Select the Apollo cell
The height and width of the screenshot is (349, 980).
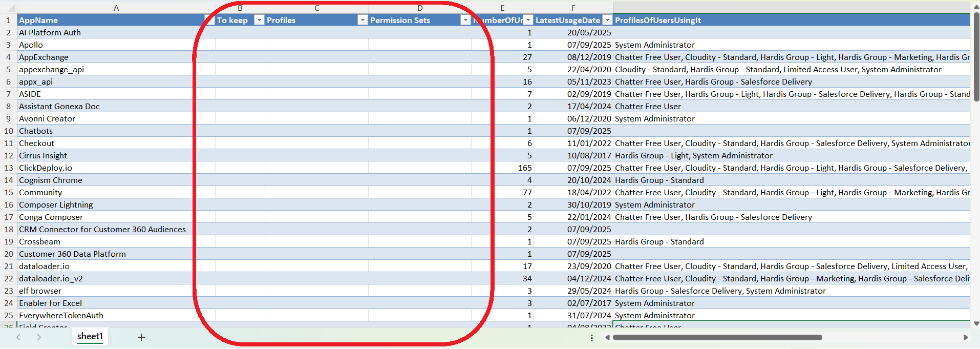coord(116,45)
